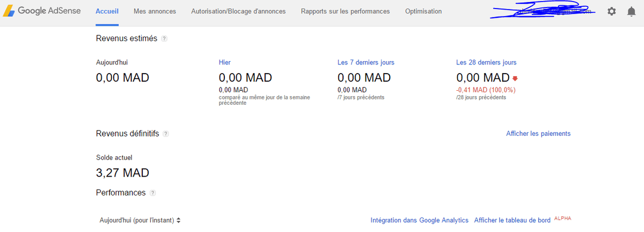
Task: Click Afficher les paiements link
Action: click(x=538, y=133)
